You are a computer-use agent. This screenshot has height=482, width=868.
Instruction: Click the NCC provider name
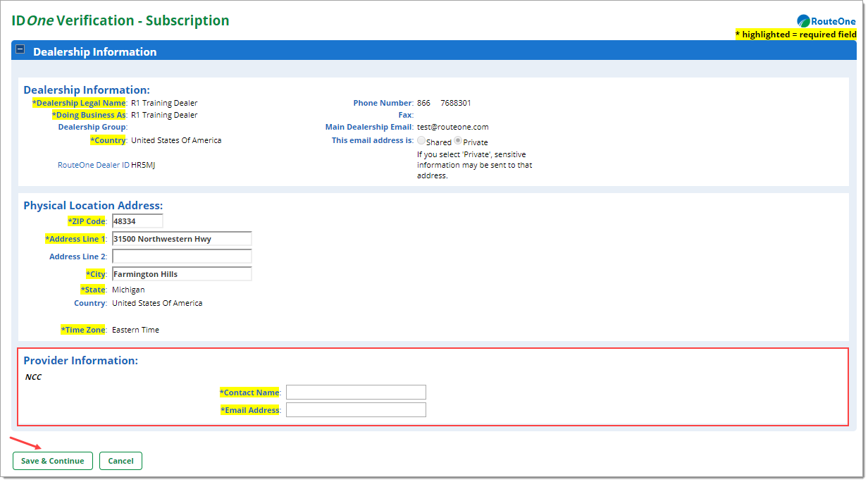(x=33, y=377)
